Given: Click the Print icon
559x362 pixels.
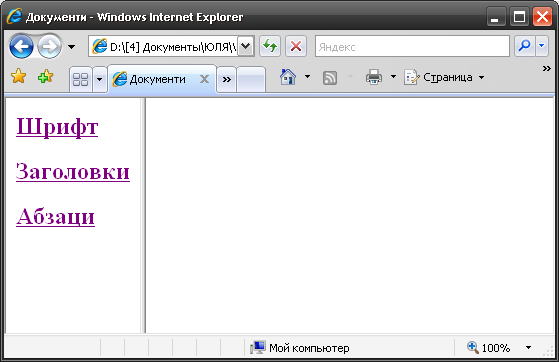Looking at the screenshot, I should pyautogui.click(x=374, y=77).
